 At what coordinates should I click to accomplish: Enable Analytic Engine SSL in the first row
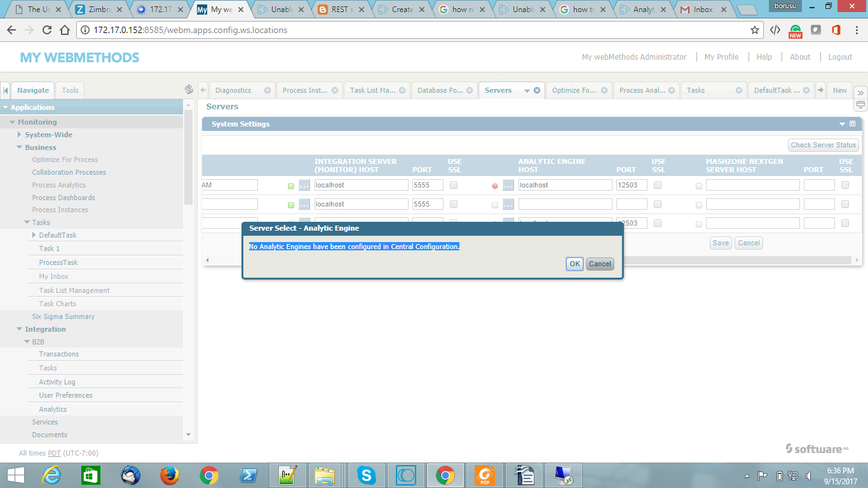pyautogui.click(x=658, y=186)
